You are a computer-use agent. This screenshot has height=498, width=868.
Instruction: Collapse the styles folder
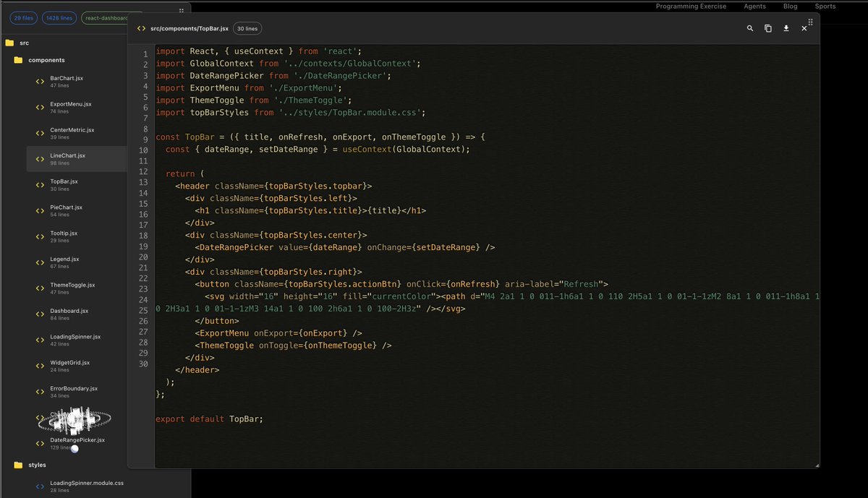36,465
